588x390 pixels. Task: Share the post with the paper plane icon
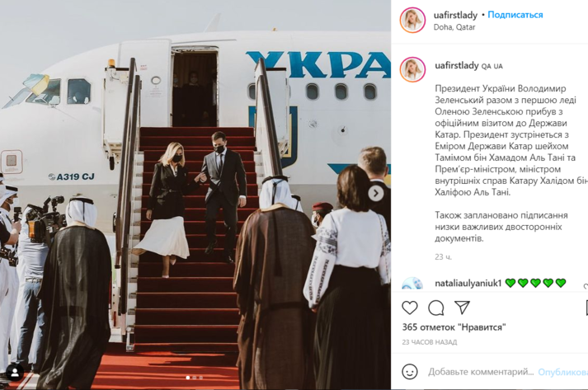(462, 308)
